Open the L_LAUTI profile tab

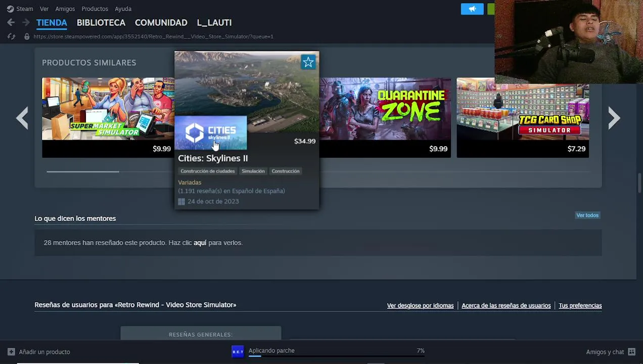pos(214,23)
